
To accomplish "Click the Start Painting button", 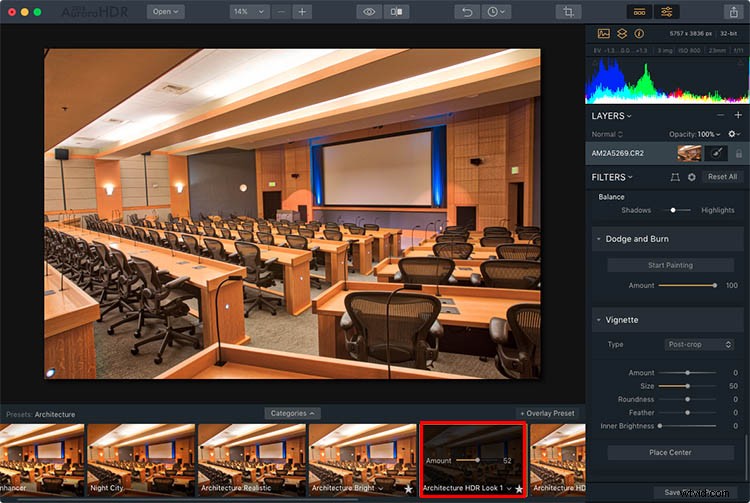I will 670,265.
